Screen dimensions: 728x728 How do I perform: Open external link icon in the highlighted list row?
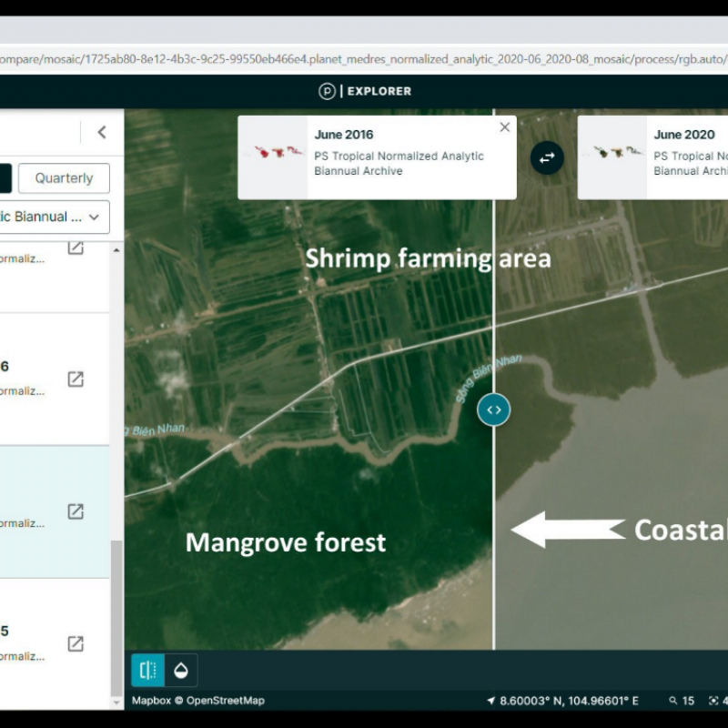[x=76, y=511]
